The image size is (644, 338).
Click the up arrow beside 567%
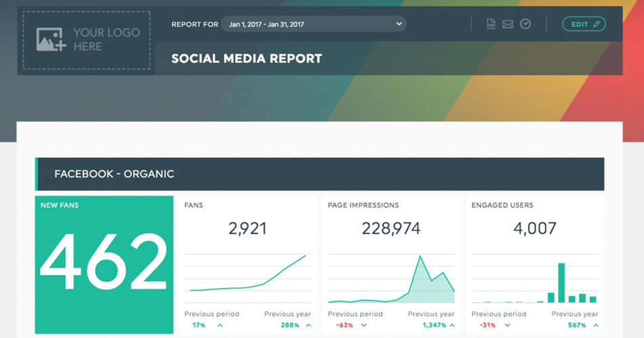click(596, 325)
